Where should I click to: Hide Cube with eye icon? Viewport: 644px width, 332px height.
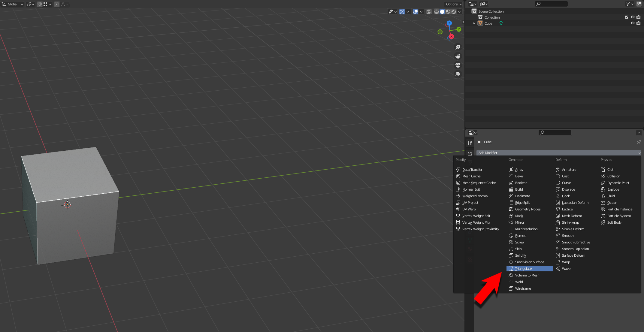coord(633,23)
